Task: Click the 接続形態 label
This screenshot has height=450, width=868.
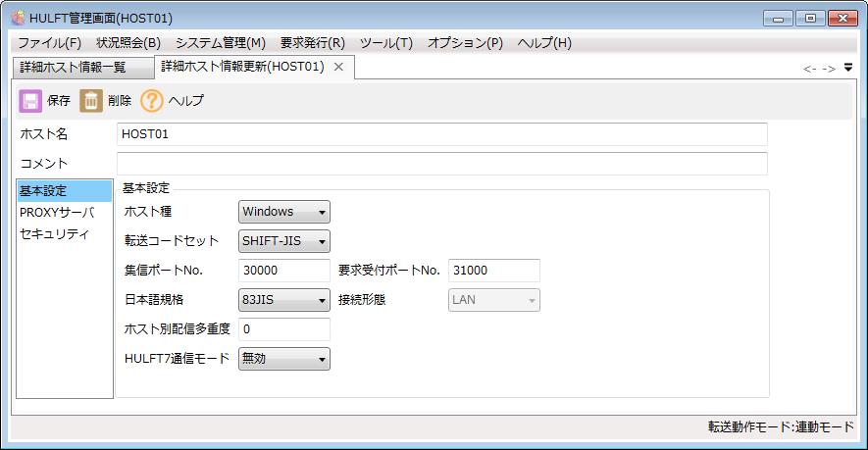Action: tap(362, 299)
